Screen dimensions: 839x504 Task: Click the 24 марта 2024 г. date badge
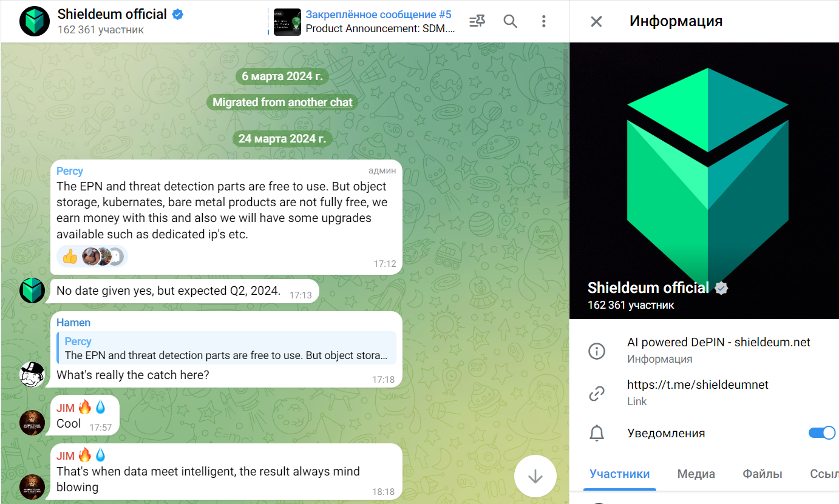(282, 139)
